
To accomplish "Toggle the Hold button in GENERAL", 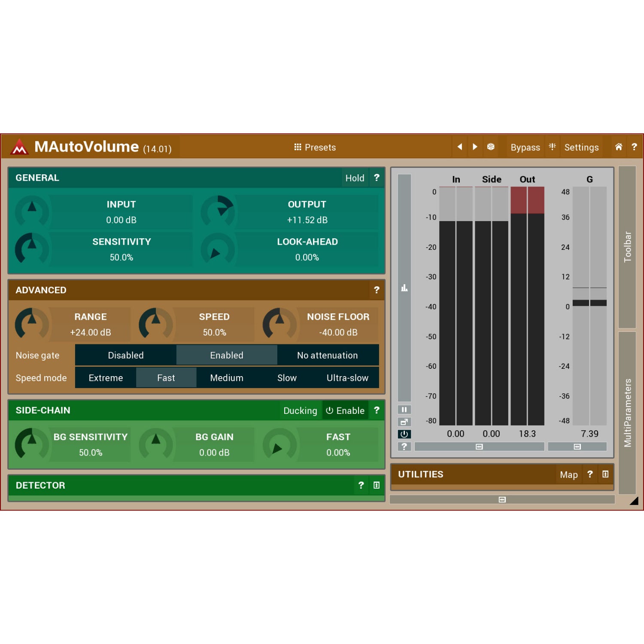I will tap(355, 178).
